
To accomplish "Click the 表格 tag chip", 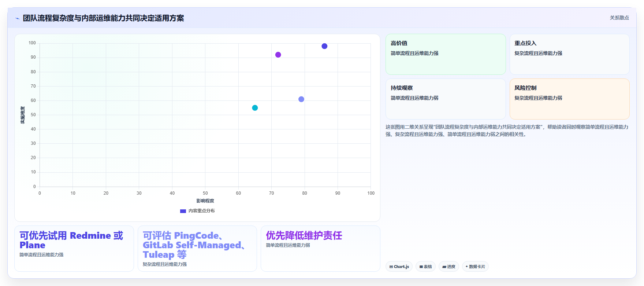I will (425, 267).
